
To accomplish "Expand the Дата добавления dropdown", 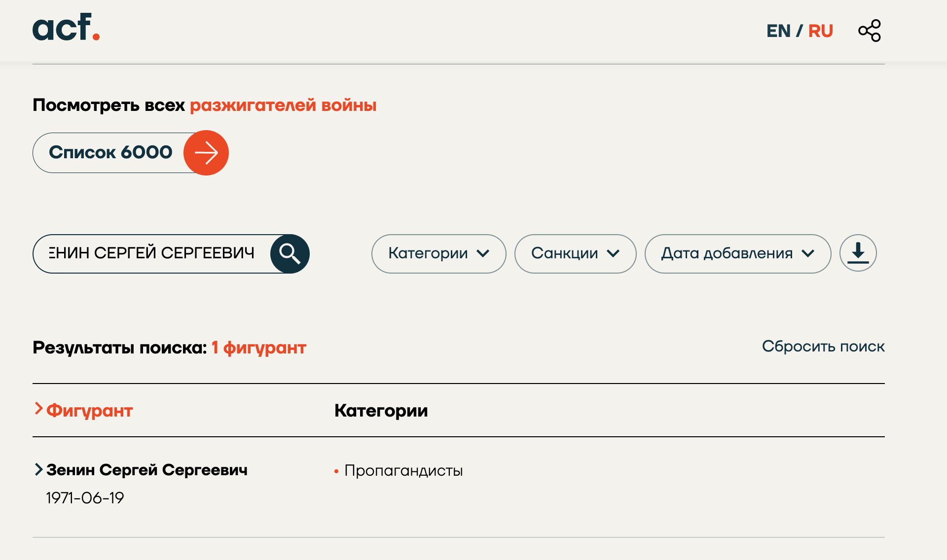I will point(737,253).
